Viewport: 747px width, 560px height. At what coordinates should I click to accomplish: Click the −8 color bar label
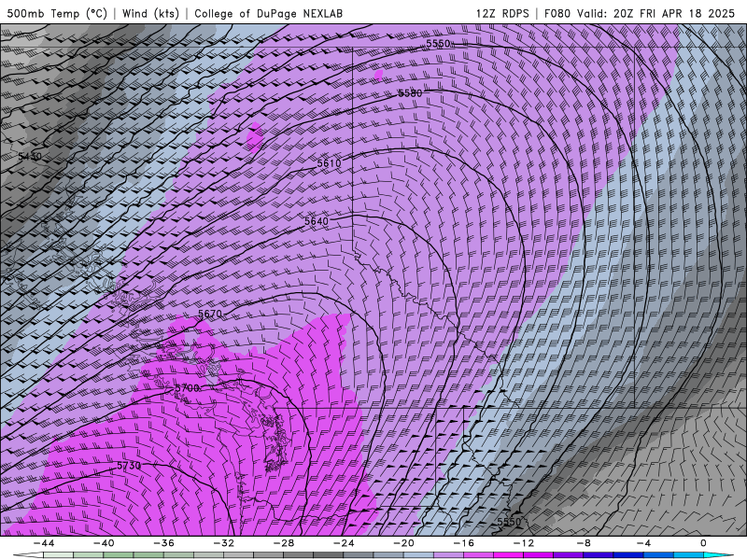pos(583,543)
